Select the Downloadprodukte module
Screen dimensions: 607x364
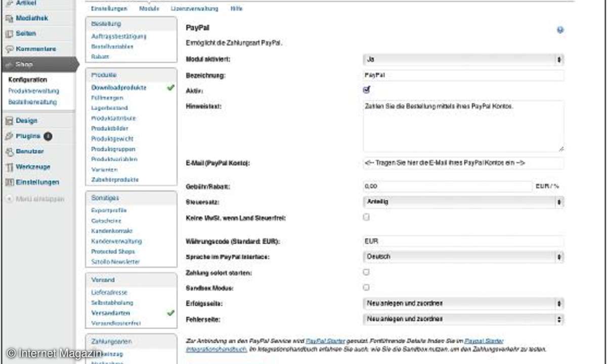point(119,87)
